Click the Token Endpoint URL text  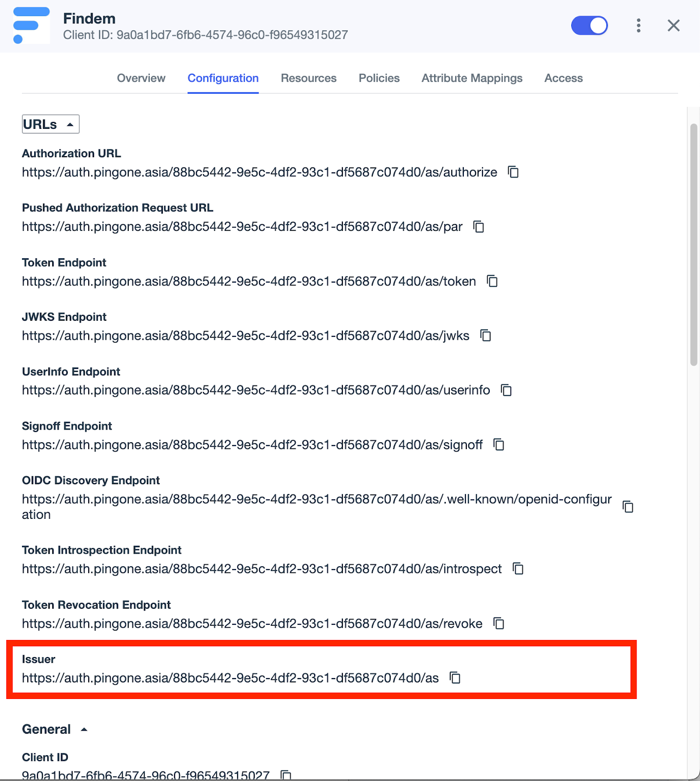(x=249, y=282)
